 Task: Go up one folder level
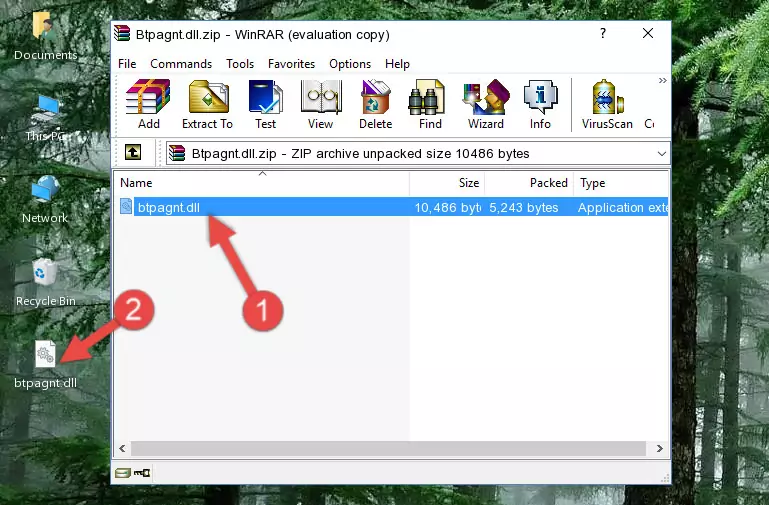(133, 152)
